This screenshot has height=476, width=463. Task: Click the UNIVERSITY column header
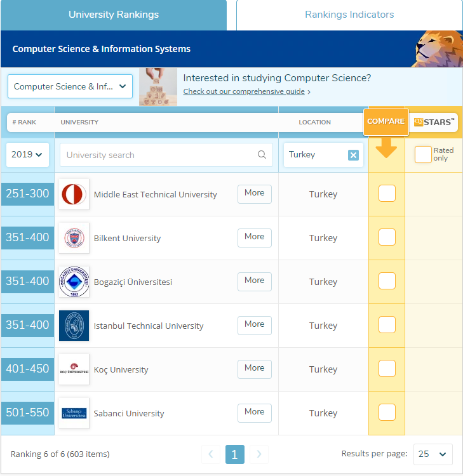(79, 122)
